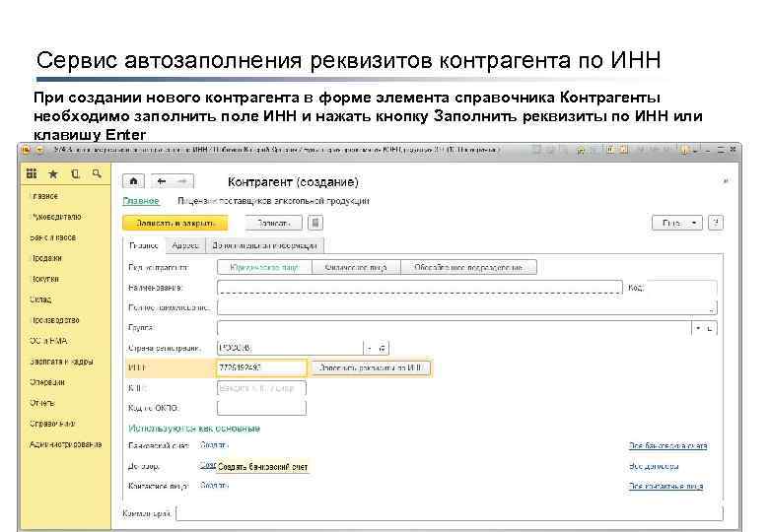Click into the Наименование input field

(x=420, y=287)
